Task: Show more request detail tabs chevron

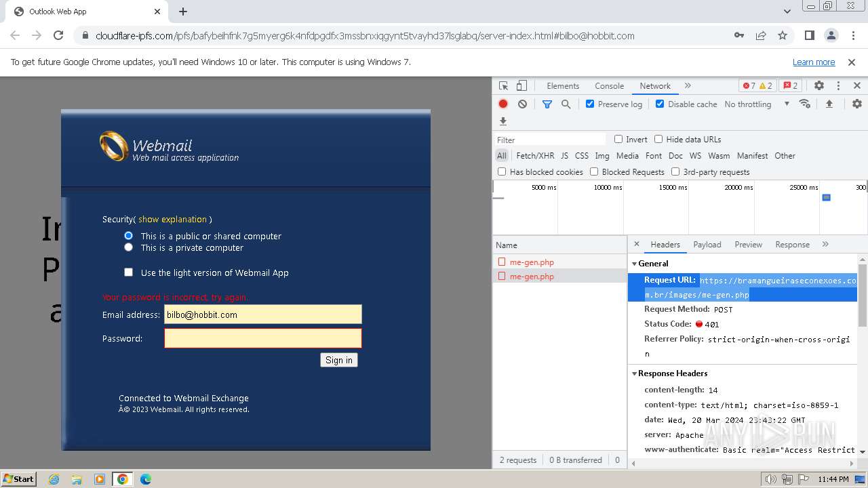Action: point(825,244)
